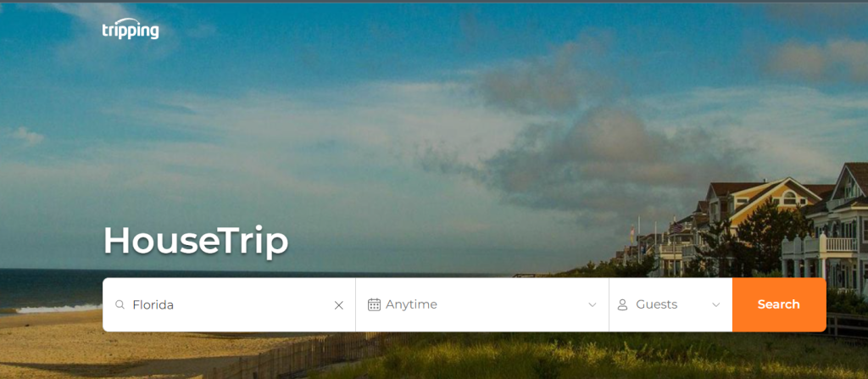868x379 pixels.
Task: Click the tripping logo
Action: coord(131,30)
